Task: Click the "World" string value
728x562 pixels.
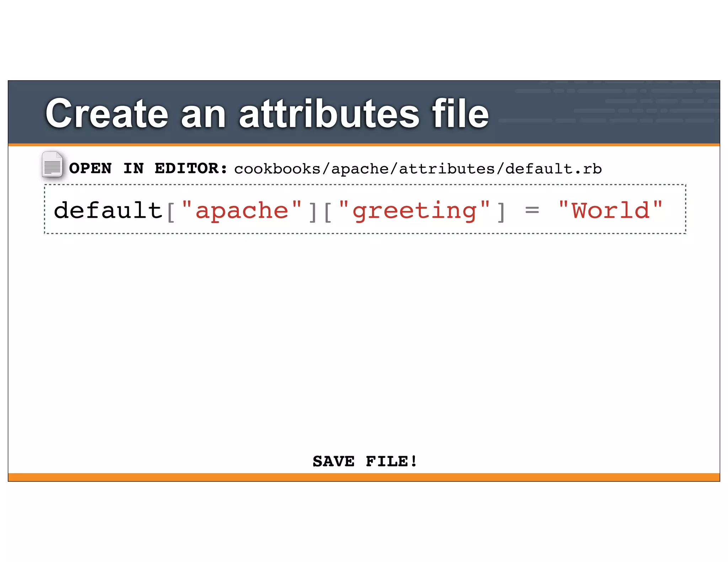Action: [610, 210]
